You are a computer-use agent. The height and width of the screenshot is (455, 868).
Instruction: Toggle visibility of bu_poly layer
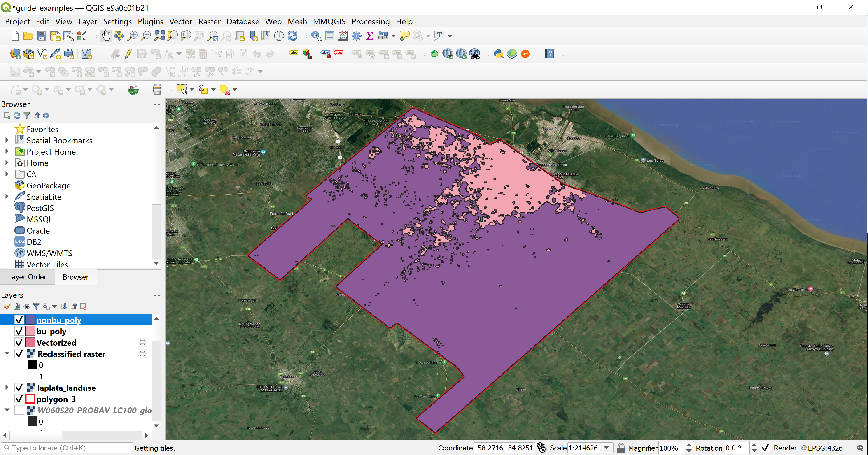pos(19,331)
